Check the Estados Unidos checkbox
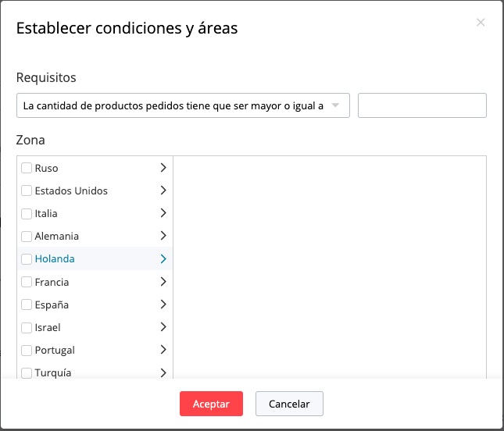The height and width of the screenshot is (431, 504). (x=27, y=191)
